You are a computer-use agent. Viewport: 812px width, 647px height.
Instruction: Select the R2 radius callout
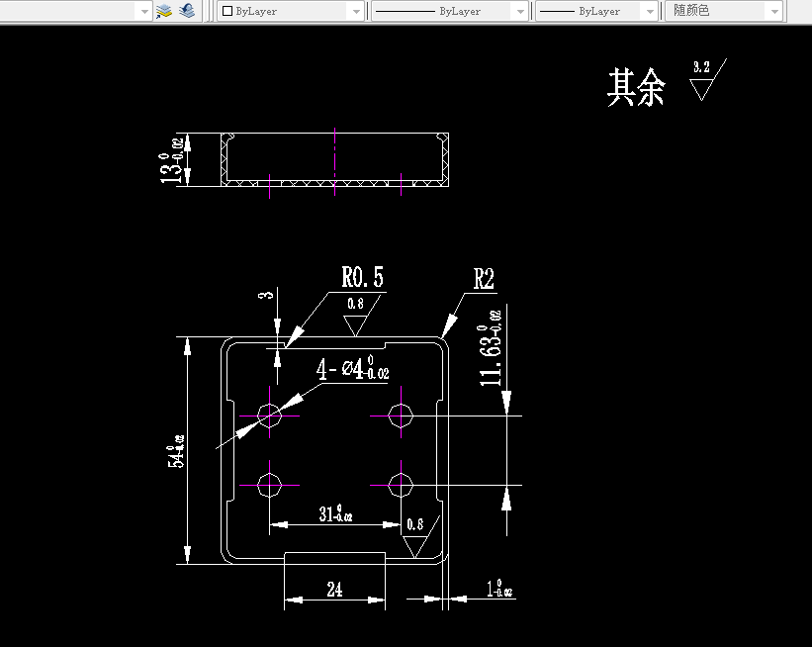482,279
